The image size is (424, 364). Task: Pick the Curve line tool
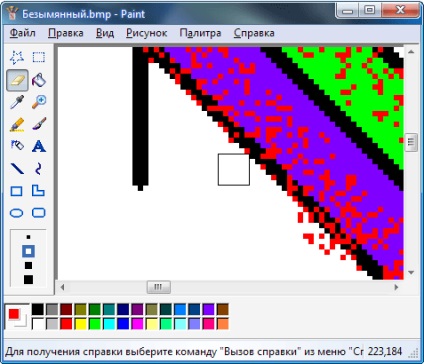pos(39,169)
